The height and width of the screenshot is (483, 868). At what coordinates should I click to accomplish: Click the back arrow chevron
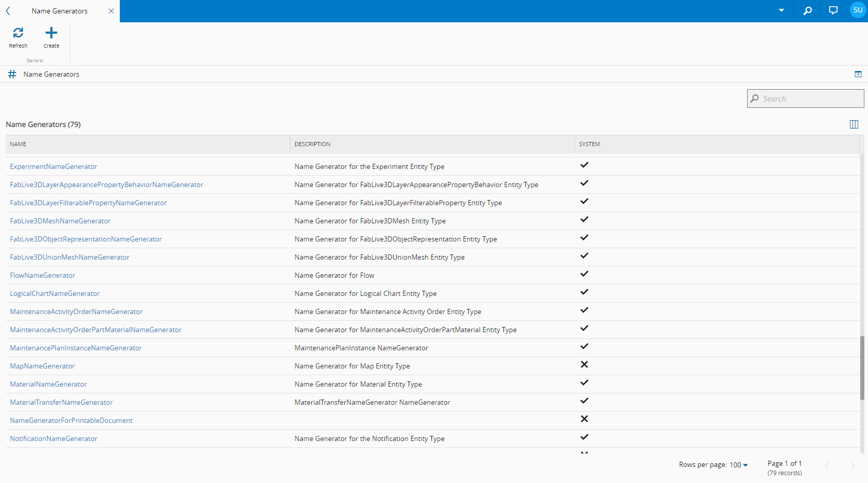pos(8,11)
